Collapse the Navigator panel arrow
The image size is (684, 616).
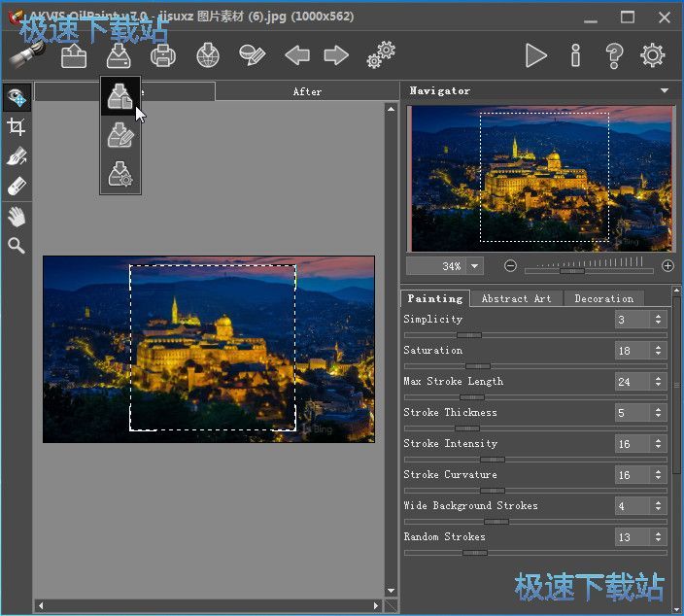pos(665,90)
